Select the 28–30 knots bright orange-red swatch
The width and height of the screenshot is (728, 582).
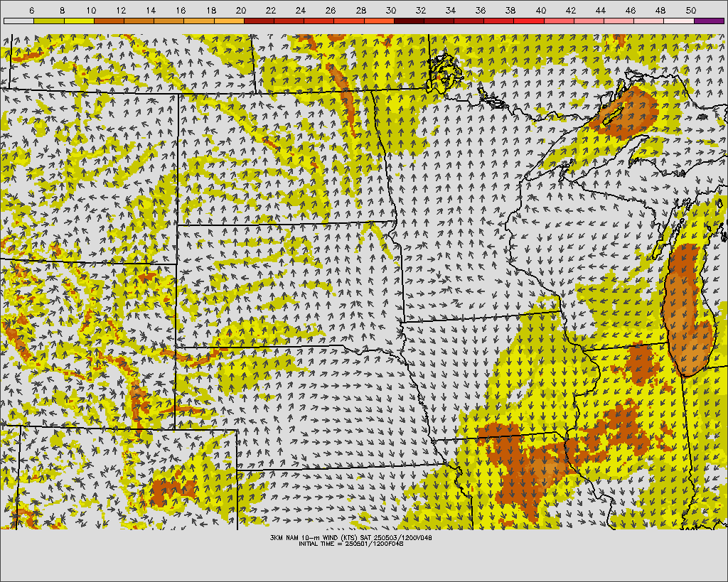click(379, 21)
